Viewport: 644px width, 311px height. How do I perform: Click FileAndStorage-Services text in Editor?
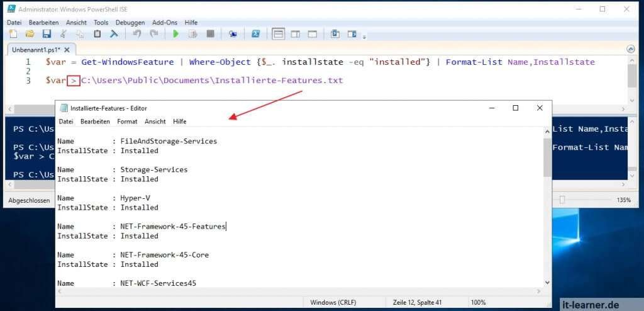(x=169, y=141)
